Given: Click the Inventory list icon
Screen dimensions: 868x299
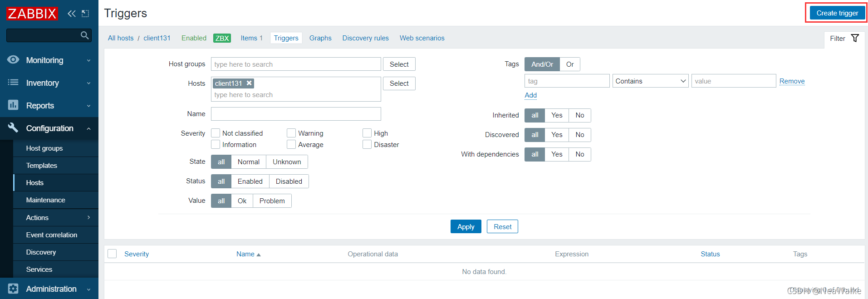Looking at the screenshot, I should point(13,83).
